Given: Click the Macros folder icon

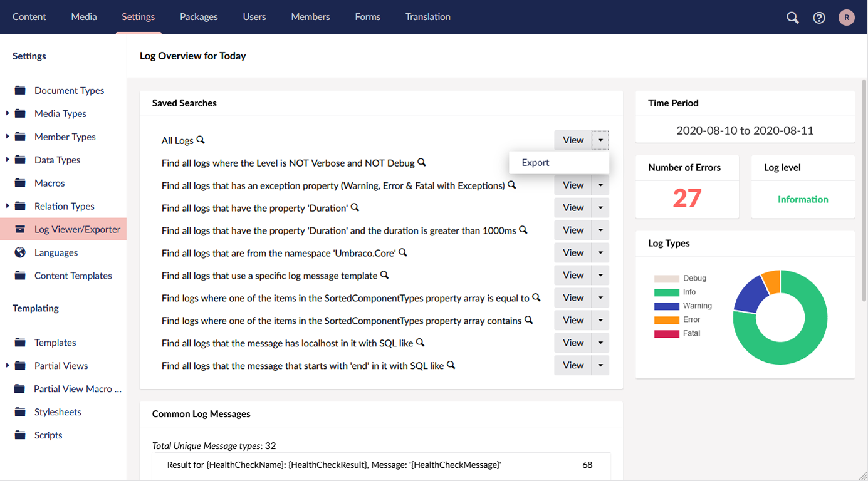Looking at the screenshot, I should [20, 183].
